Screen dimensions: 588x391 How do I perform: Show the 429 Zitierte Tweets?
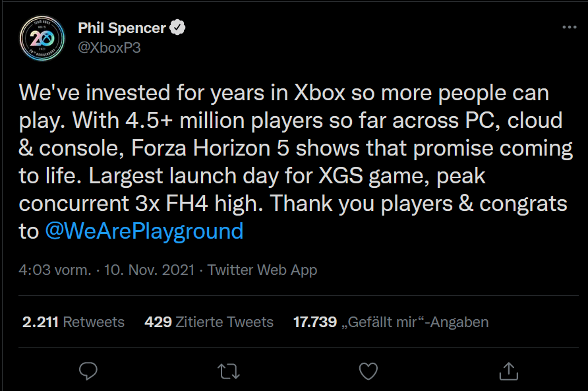coord(209,322)
